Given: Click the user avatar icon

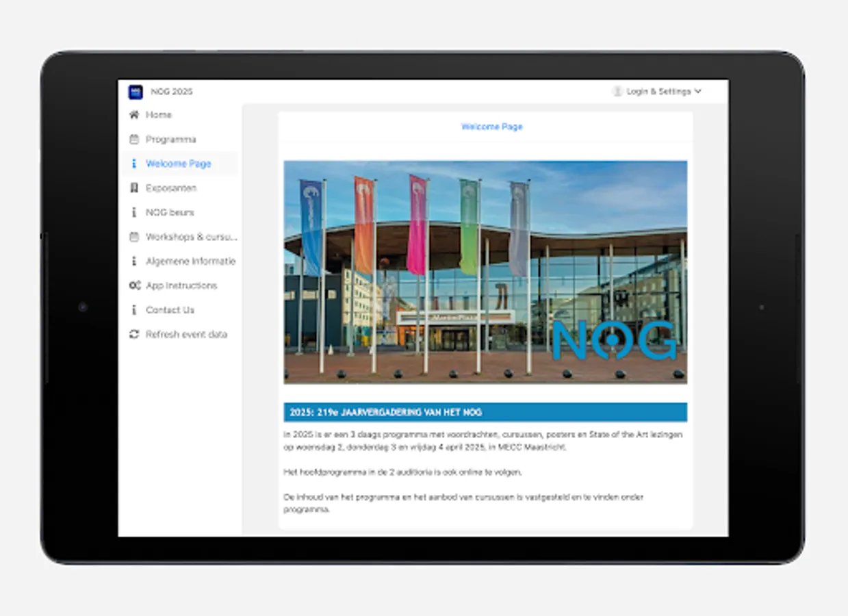Looking at the screenshot, I should click(617, 91).
